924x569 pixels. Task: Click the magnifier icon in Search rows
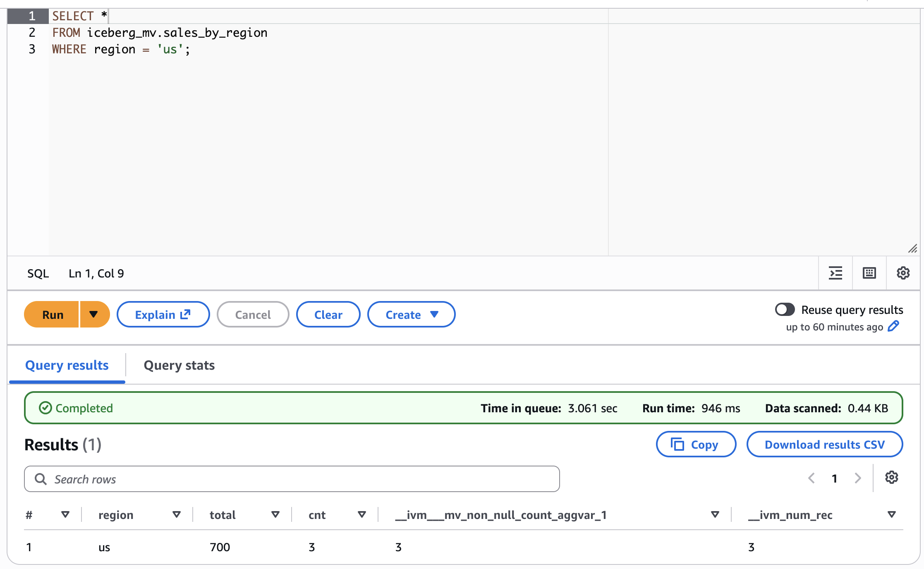point(41,479)
